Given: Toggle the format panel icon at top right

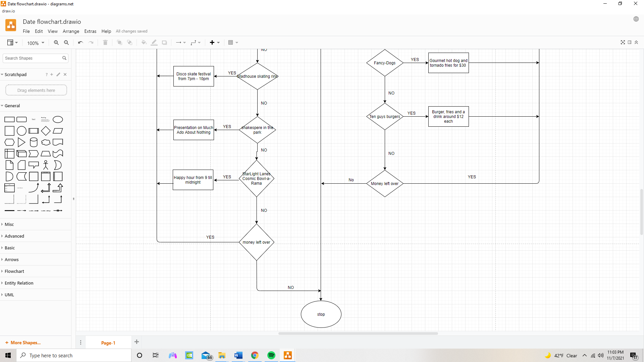Looking at the screenshot, I should coord(630,42).
